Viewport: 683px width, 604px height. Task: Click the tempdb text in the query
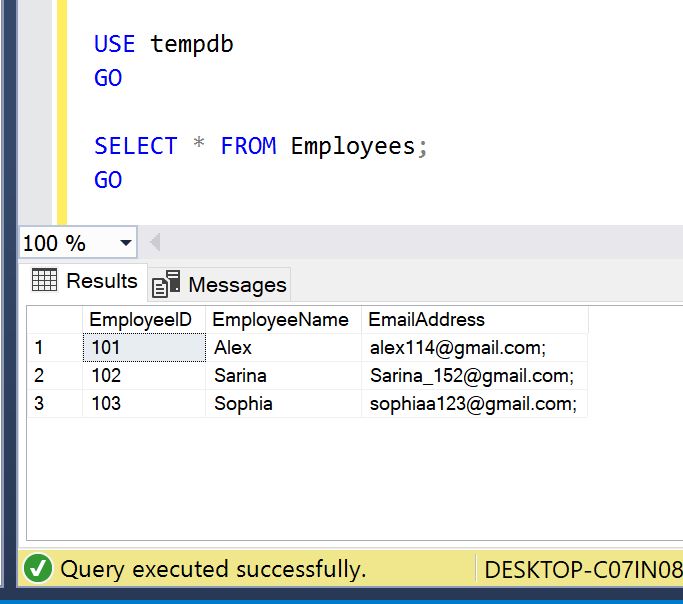tap(192, 44)
